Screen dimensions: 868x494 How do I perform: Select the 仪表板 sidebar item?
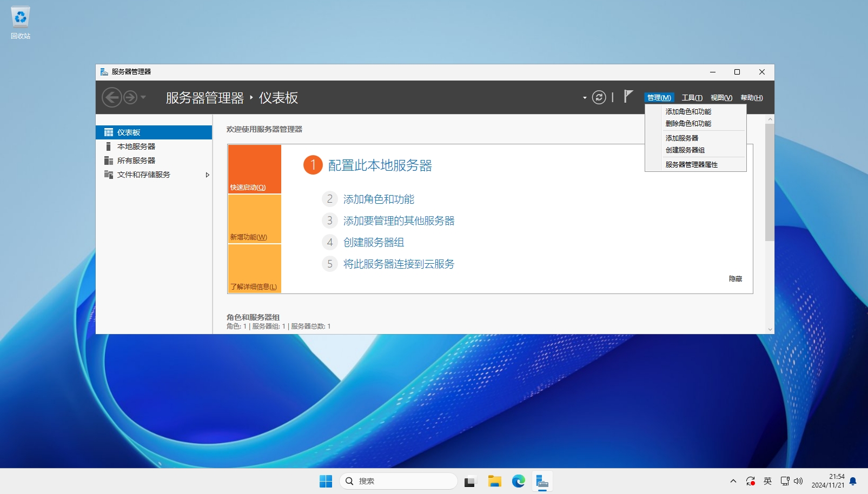click(154, 132)
